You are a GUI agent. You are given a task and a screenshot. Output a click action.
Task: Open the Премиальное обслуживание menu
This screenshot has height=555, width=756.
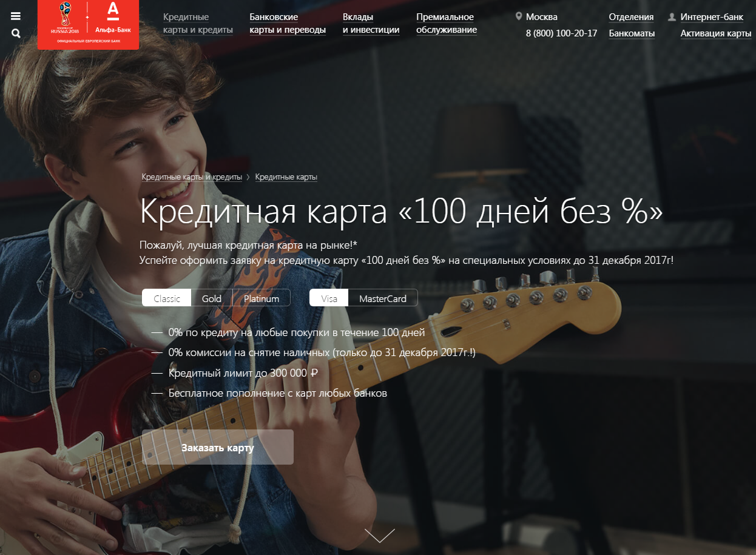click(x=447, y=23)
